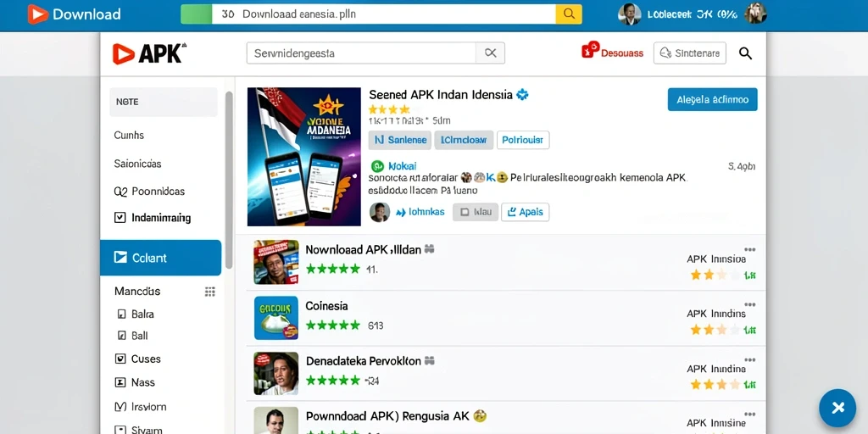868x434 pixels.
Task: Toggle the Irsviorn checkbox
Action: point(120,406)
